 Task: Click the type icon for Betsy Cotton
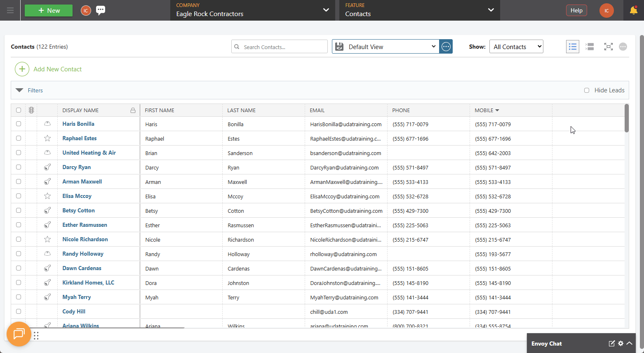pyautogui.click(x=47, y=210)
